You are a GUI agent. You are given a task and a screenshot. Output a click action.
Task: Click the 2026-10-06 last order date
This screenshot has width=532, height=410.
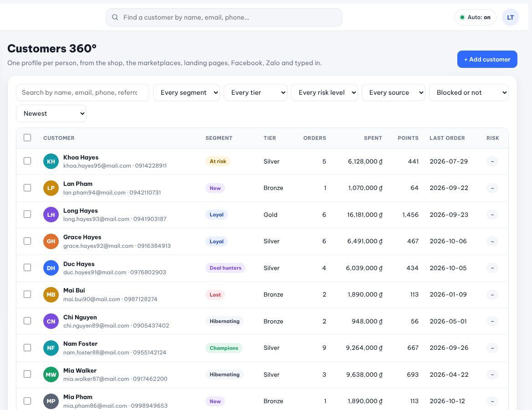pyautogui.click(x=448, y=241)
